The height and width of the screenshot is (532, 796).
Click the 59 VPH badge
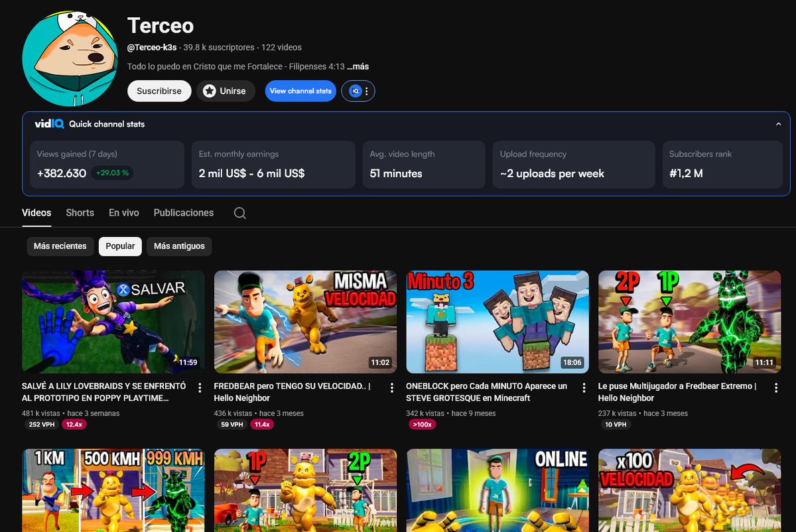tap(232, 425)
